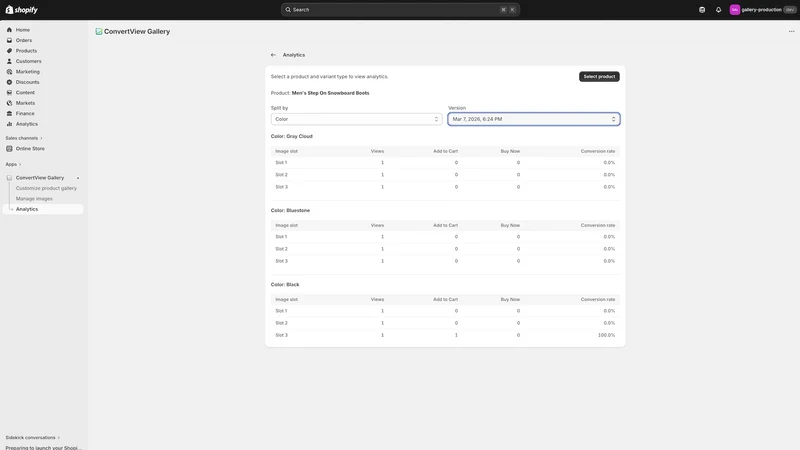Click Slot 3 in the Black table
This screenshot has width=800, height=450.
click(281, 335)
